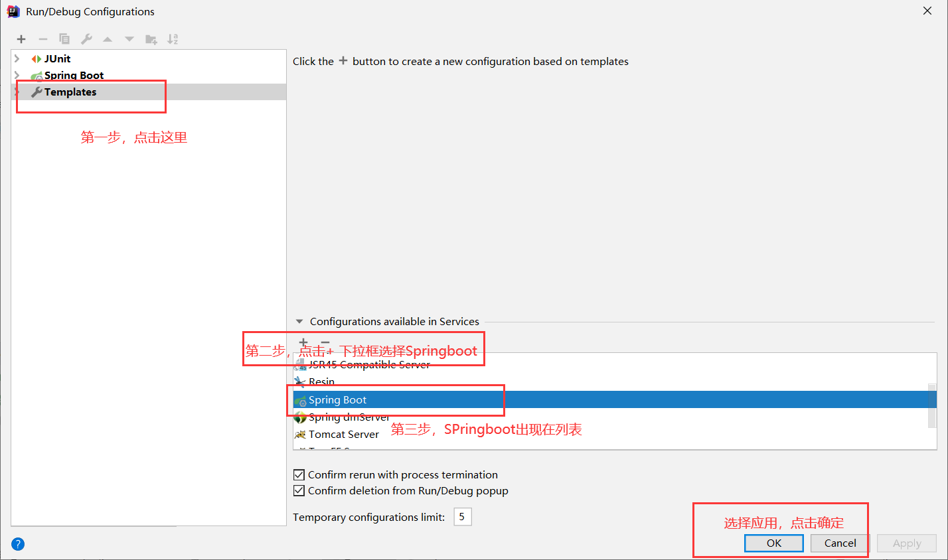Viewport: 948px width, 560px height.
Task: Add a configuration type to Services
Action: (x=303, y=343)
